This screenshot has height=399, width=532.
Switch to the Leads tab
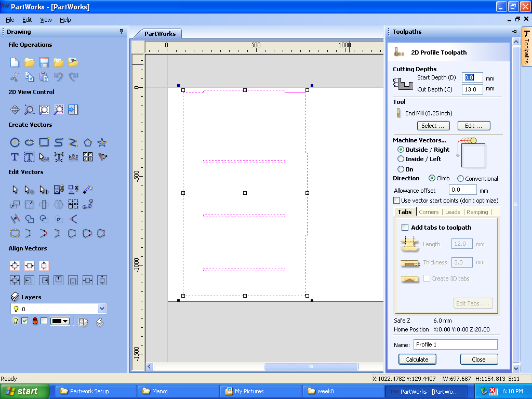[x=453, y=212]
